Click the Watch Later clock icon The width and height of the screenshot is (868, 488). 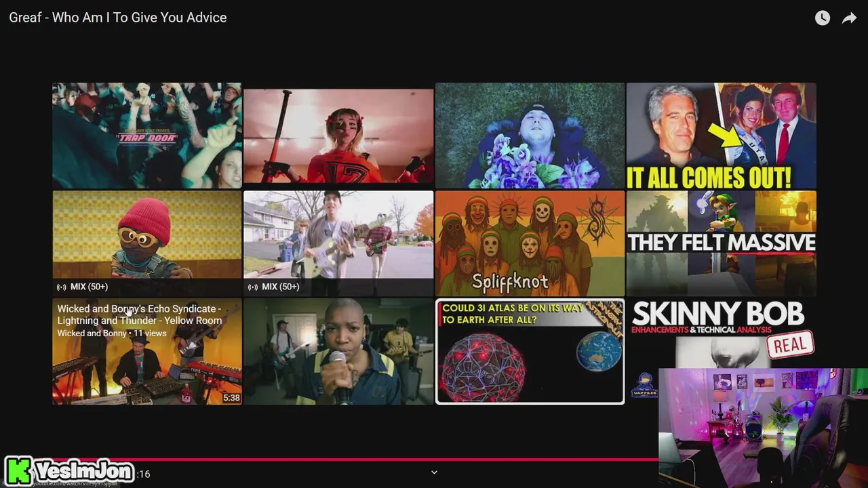tap(823, 18)
